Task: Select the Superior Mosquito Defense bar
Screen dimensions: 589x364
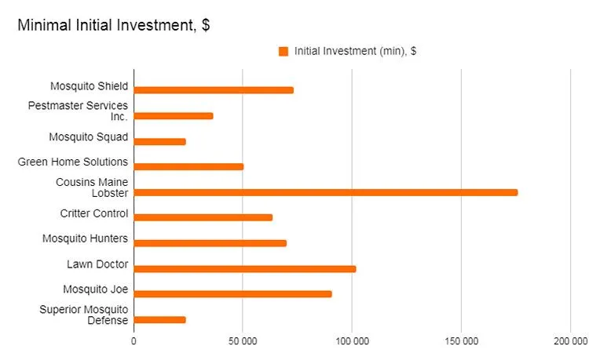Action: [160, 319]
